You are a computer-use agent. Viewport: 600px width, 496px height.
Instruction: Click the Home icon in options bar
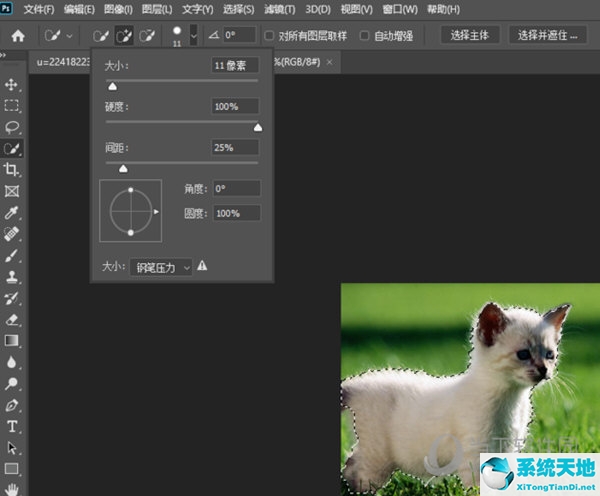pos(17,35)
